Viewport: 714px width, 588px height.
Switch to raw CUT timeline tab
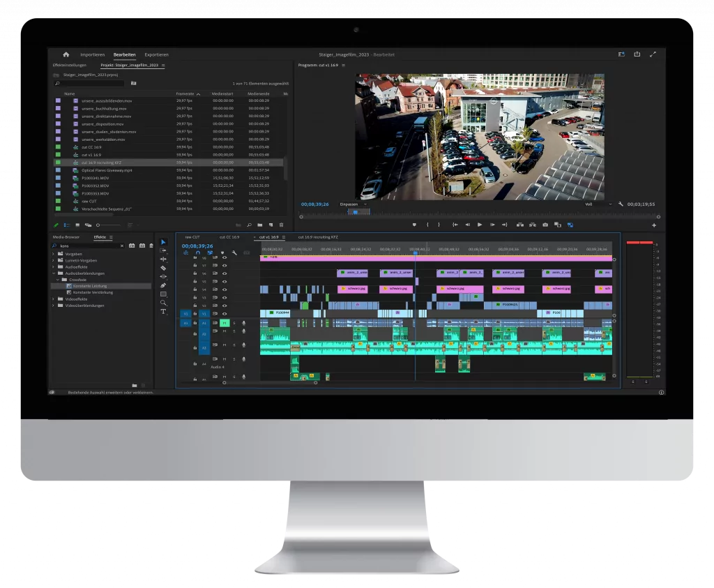point(192,237)
